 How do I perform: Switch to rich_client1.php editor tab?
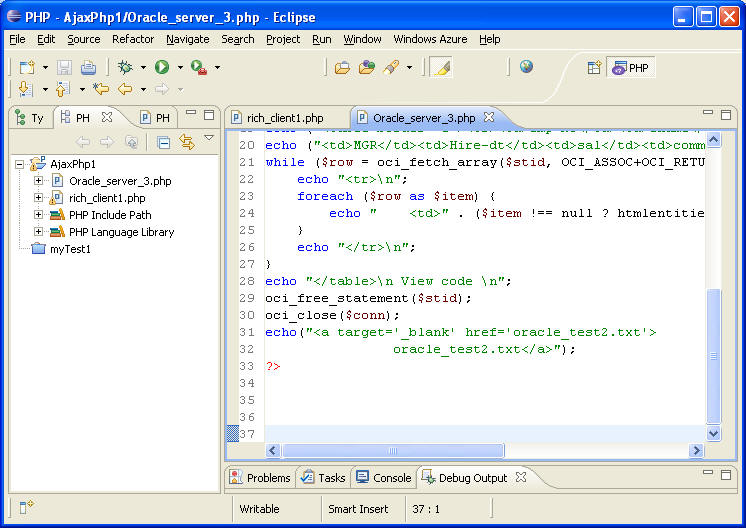point(285,118)
